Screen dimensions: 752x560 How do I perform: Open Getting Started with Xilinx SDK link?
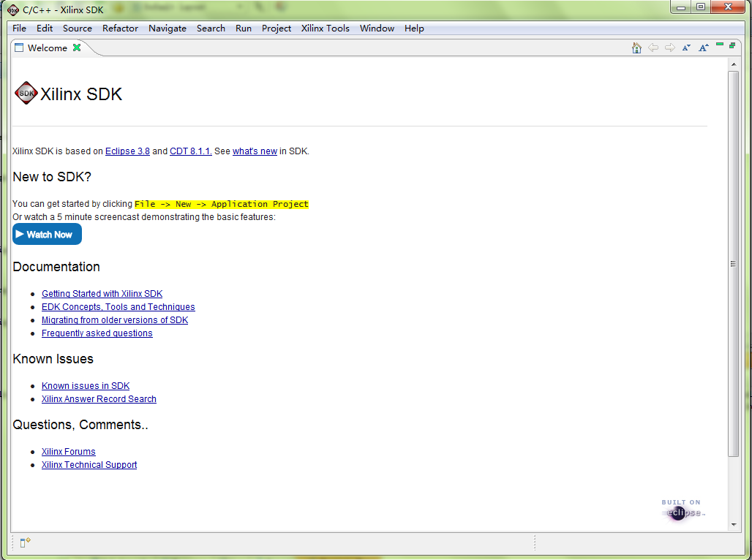tap(102, 294)
